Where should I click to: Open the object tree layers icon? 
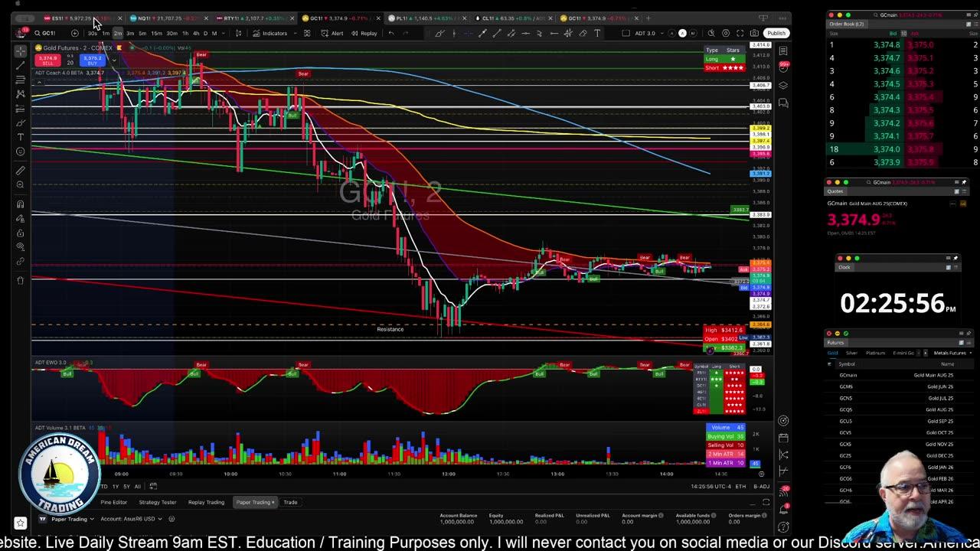(783, 85)
